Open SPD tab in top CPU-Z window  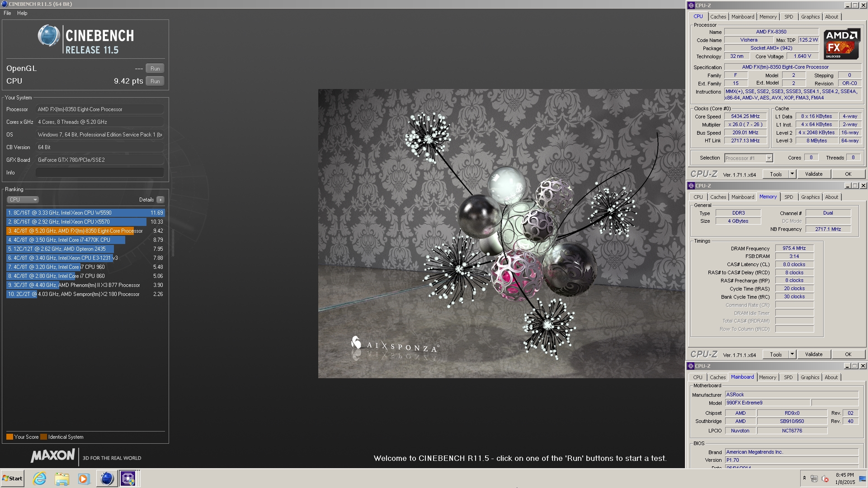pyautogui.click(x=789, y=17)
